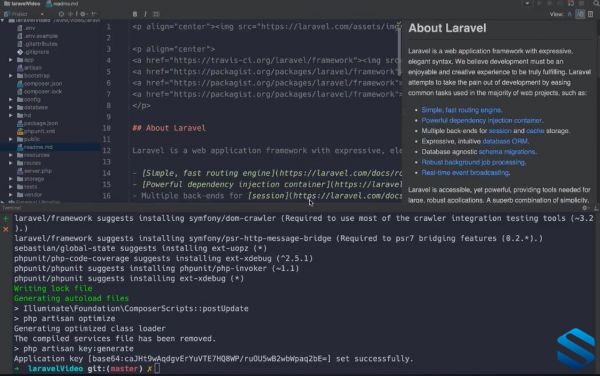
Task: Open the 'session' link in preview
Action: coord(500,131)
